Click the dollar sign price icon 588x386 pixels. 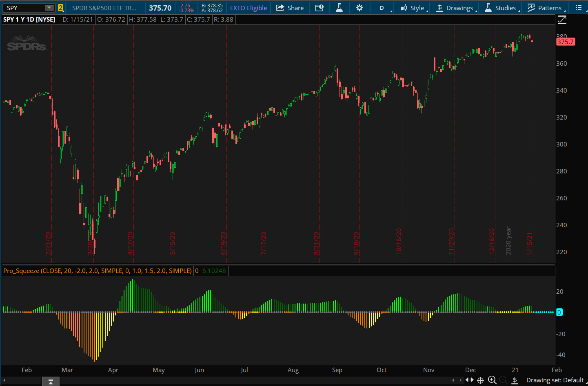tap(515, 380)
